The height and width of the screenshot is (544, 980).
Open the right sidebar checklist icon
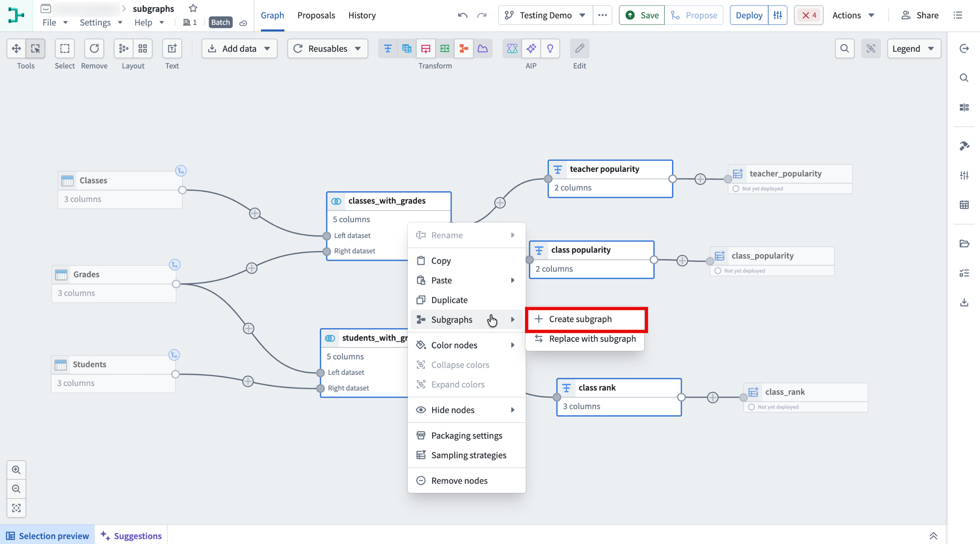(x=964, y=273)
